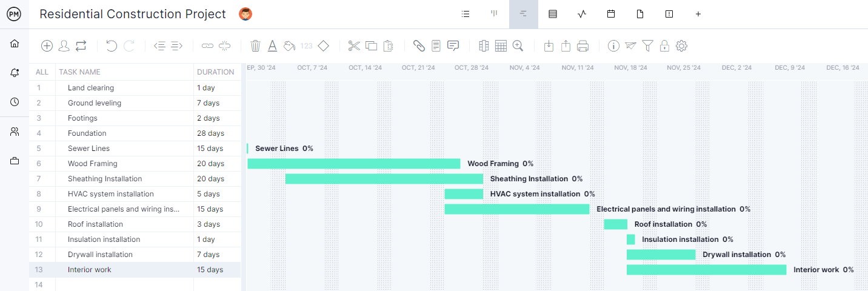This screenshot has height=291, width=868.
Task: Go to Home in sidebar
Action: coord(15,44)
